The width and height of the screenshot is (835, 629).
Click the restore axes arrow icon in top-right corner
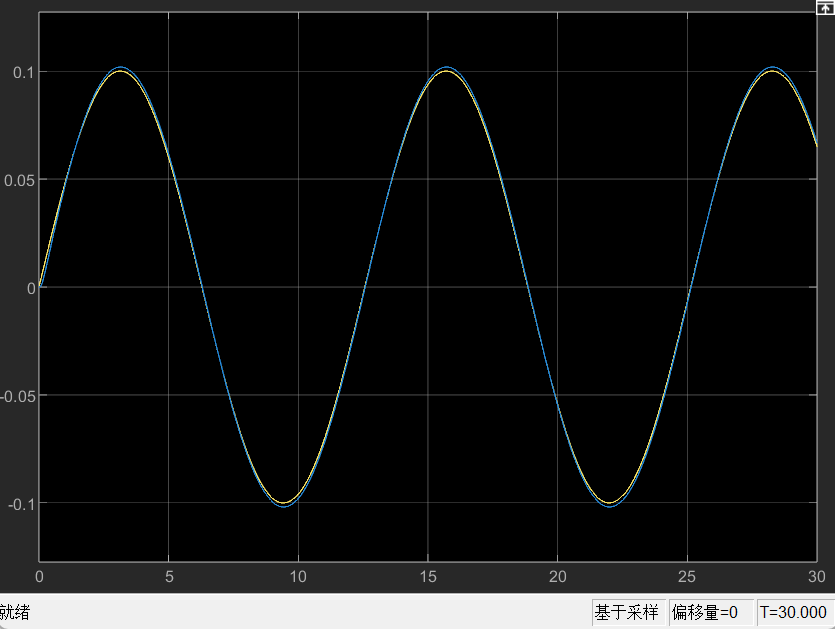[825, 6]
